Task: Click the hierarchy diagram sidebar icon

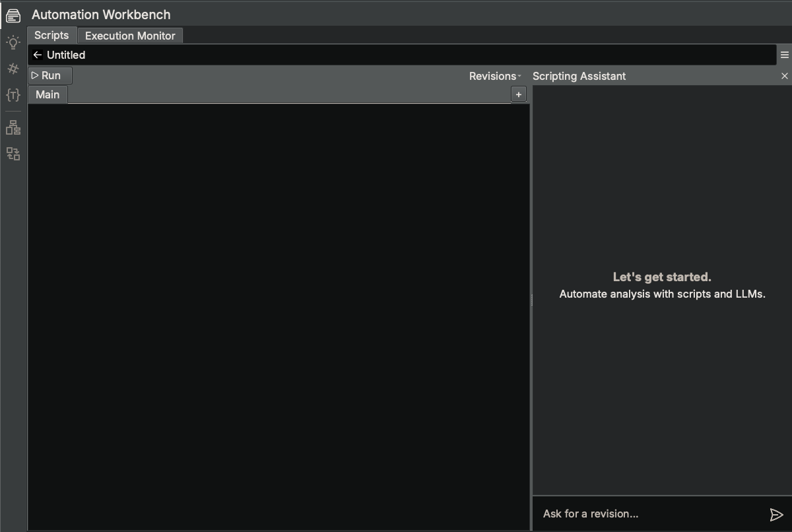Action: [13, 127]
